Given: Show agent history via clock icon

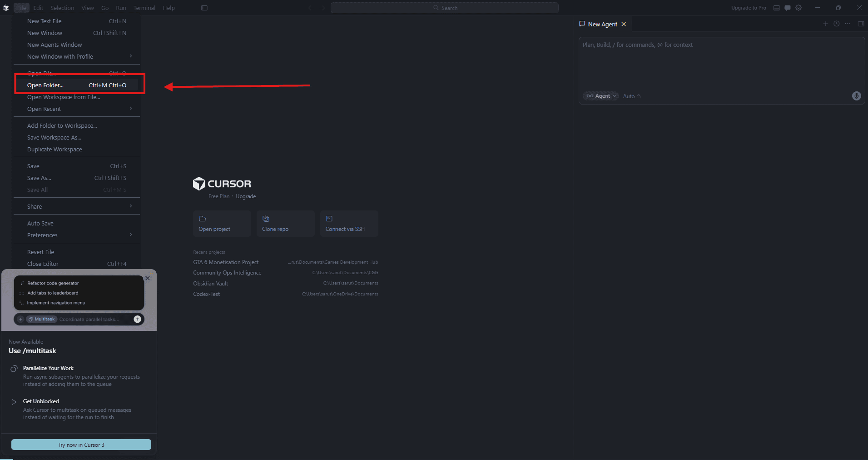Looking at the screenshot, I should pyautogui.click(x=837, y=24).
